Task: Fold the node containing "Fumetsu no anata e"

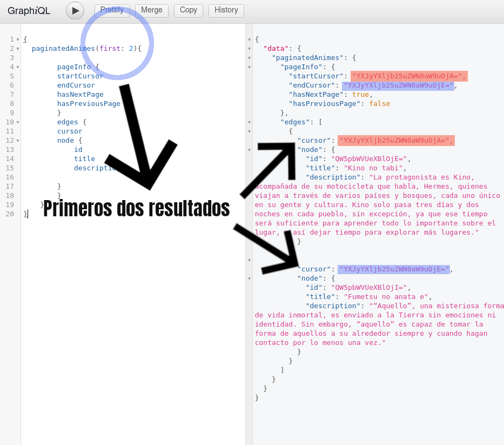Action: click(x=249, y=278)
